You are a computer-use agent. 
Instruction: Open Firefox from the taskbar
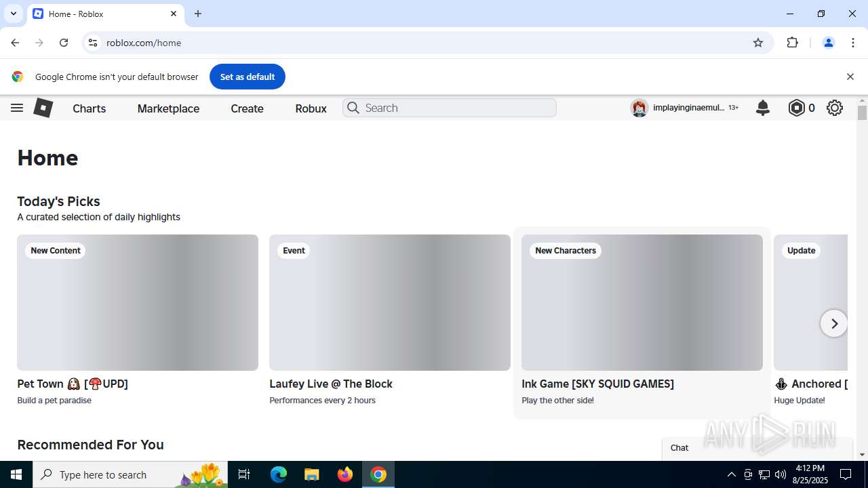[345, 474]
